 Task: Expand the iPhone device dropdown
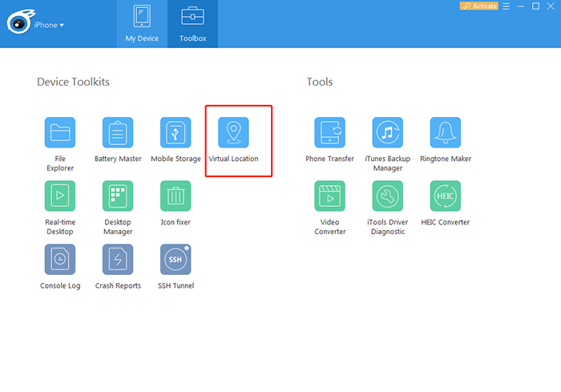click(50, 25)
